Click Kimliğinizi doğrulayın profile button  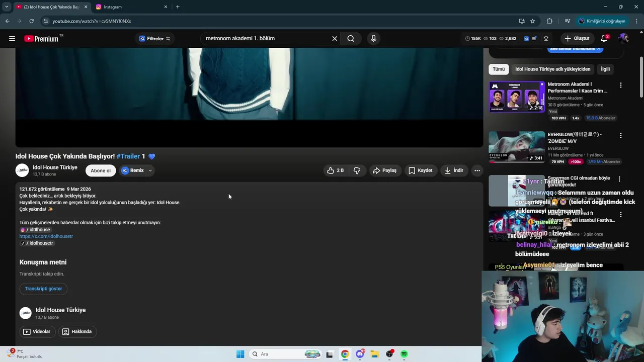(x=602, y=21)
